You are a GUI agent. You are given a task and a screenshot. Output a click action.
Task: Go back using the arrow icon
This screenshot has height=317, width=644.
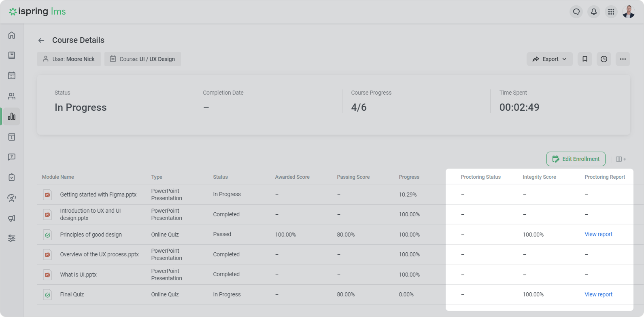coord(41,40)
